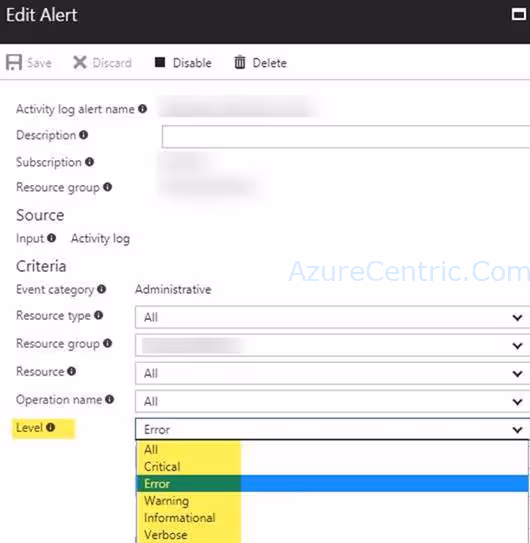Click the Delete button label
The width and height of the screenshot is (530, 543).
click(270, 63)
